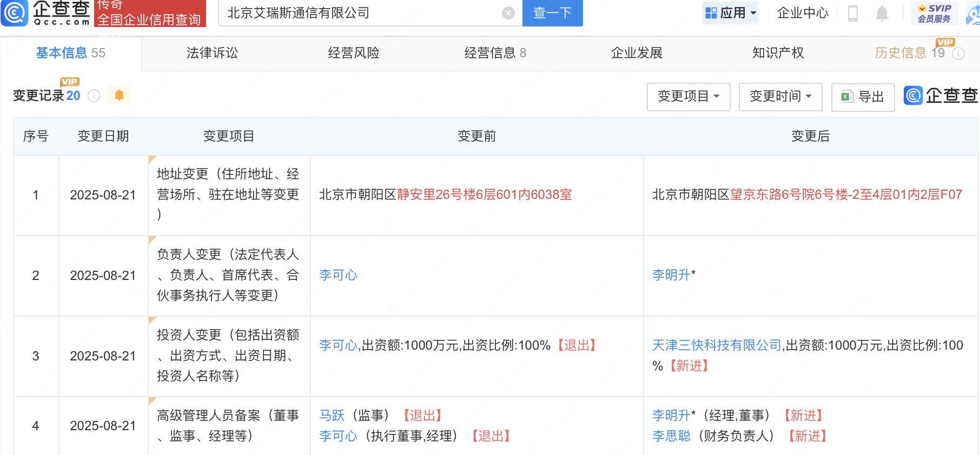Click info icon beside 历史信息
980x455 pixels.
pos(958,53)
